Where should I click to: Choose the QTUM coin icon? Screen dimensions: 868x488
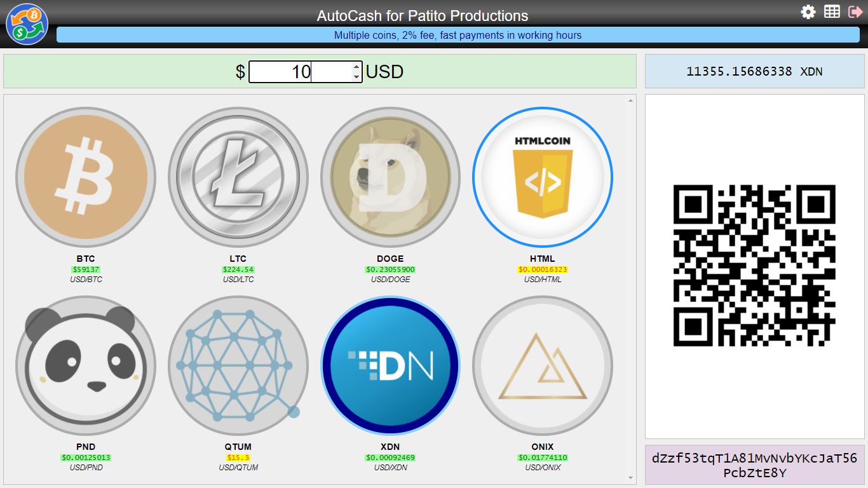point(238,365)
